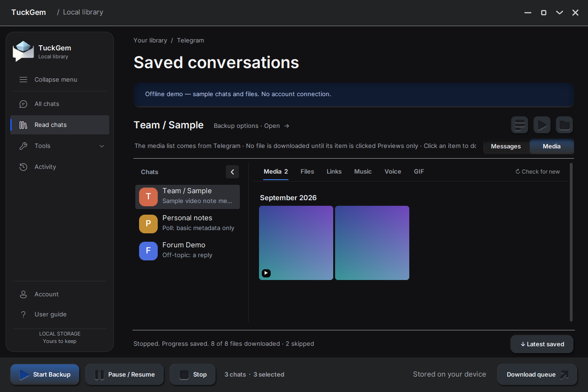Click the TuckGem envelope logo icon
The image size is (588, 392).
click(23, 51)
